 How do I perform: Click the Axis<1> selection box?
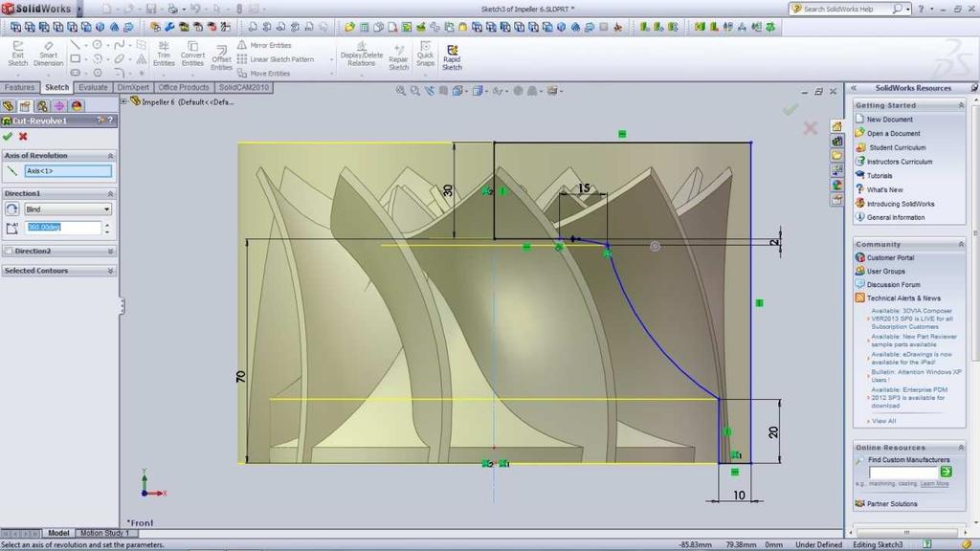click(x=69, y=171)
